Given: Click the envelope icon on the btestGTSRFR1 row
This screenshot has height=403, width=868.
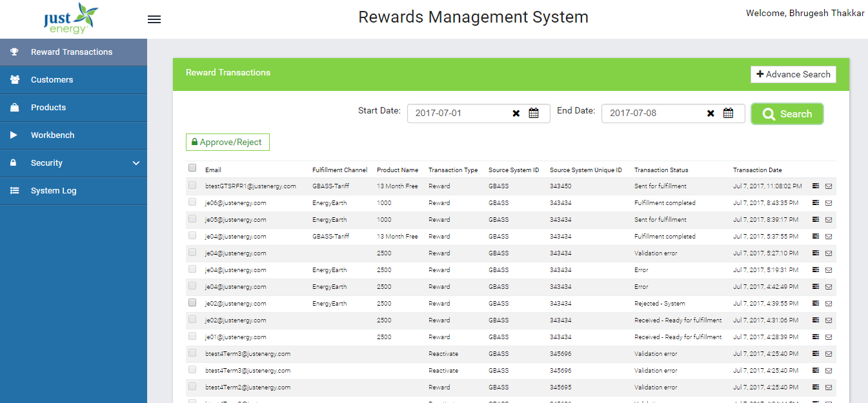Looking at the screenshot, I should 829,186.
